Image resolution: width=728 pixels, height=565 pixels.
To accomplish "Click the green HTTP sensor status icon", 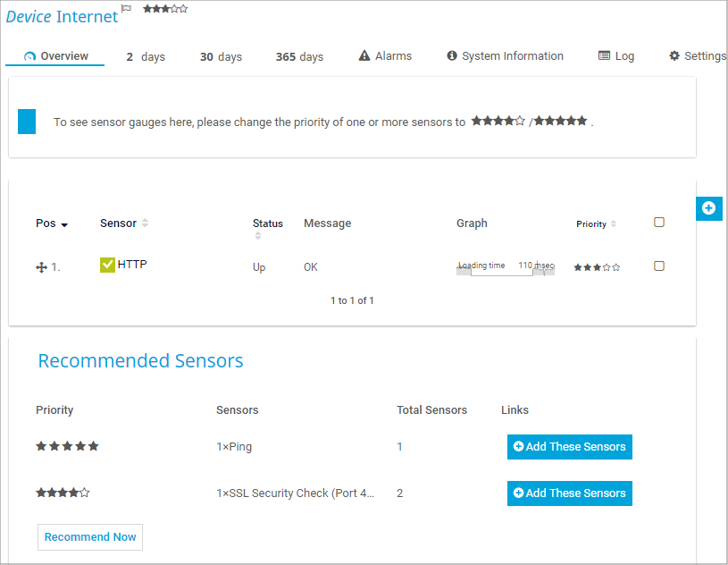I will [107, 265].
